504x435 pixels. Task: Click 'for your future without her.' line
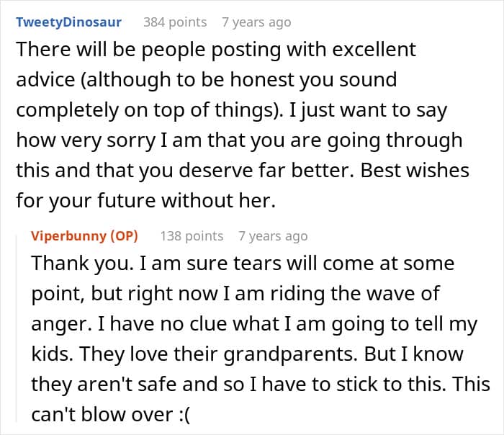click(x=146, y=200)
